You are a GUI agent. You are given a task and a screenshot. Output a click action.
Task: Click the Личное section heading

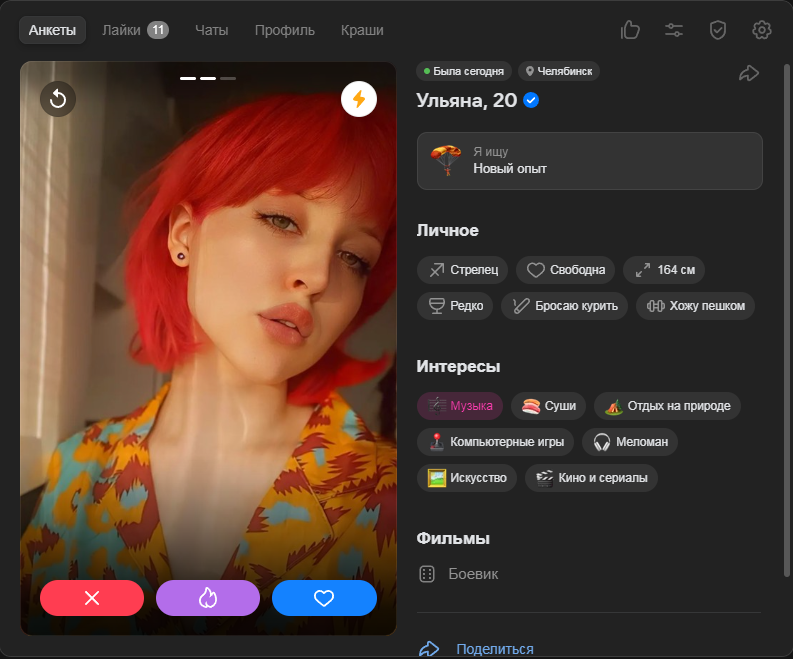coord(448,230)
